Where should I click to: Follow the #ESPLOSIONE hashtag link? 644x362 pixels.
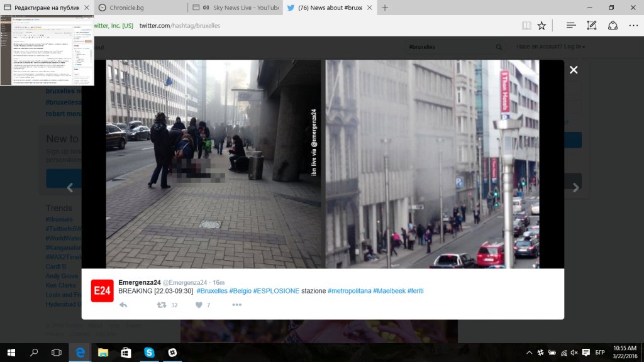pos(277,291)
